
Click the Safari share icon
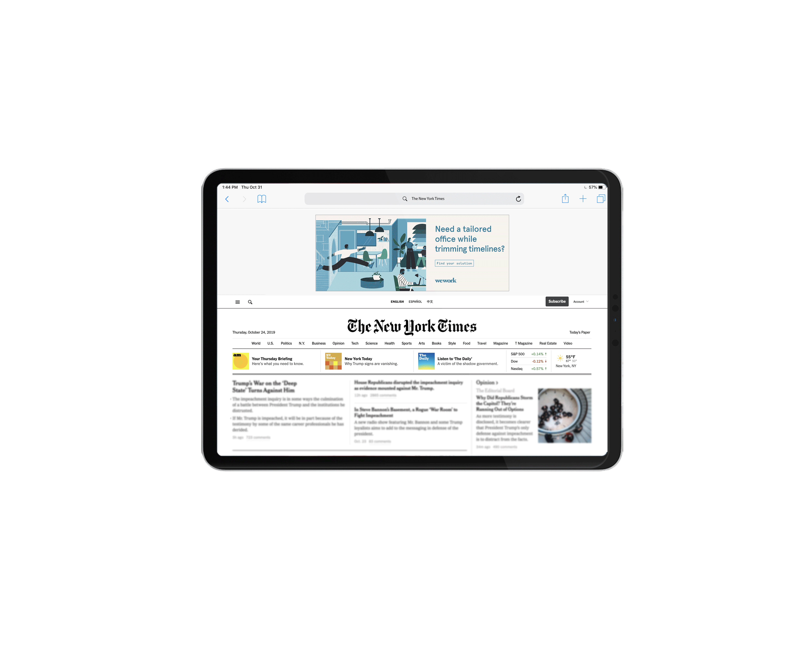click(x=564, y=199)
